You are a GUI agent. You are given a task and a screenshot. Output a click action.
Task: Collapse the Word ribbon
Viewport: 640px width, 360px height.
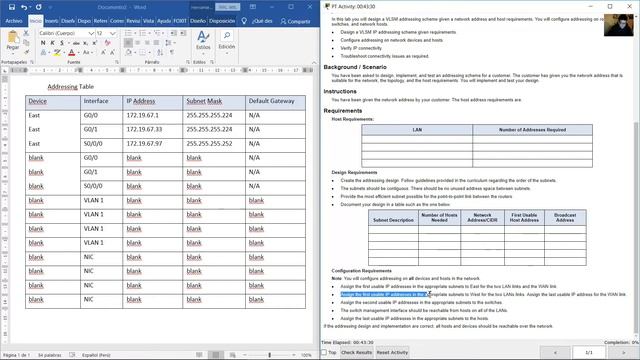pyautogui.click(x=314, y=62)
